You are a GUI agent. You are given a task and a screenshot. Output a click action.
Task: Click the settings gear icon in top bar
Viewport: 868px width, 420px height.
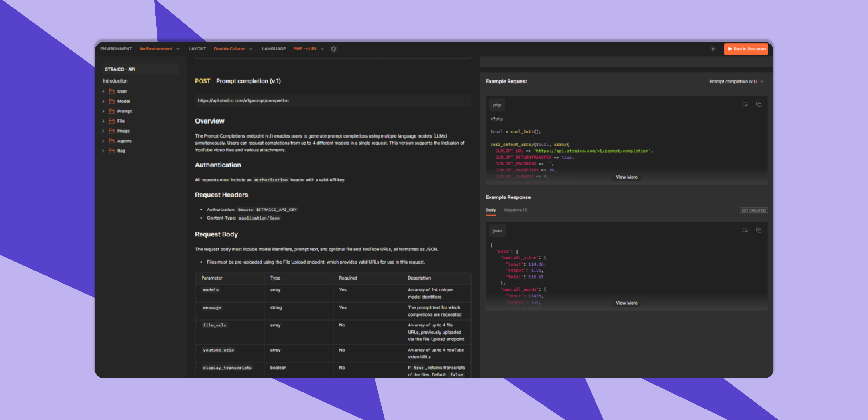[334, 49]
